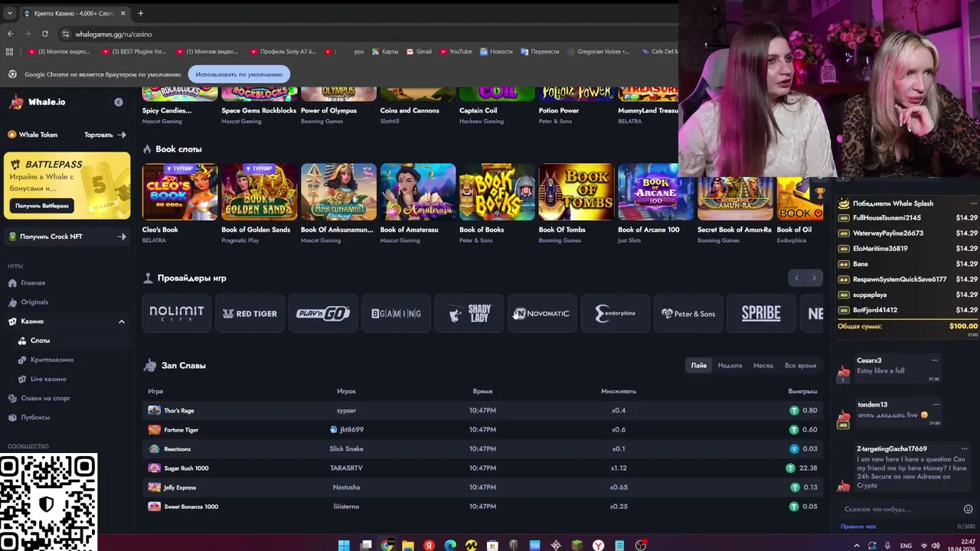Viewport: 980px width, 551px height.
Task: Select Endorphina provider logo
Action: point(616,313)
